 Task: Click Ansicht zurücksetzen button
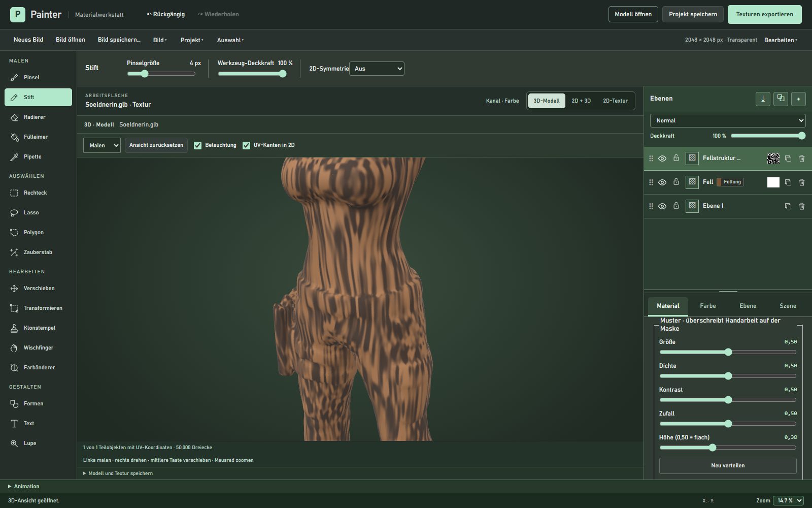click(x=156, y=145)
